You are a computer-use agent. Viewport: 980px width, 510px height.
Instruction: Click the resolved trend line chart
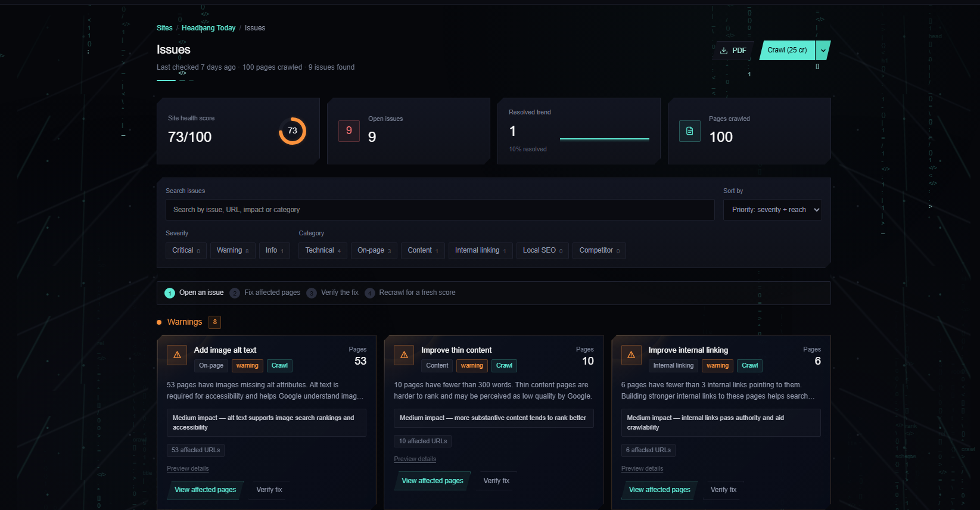(x=605, y=138)
